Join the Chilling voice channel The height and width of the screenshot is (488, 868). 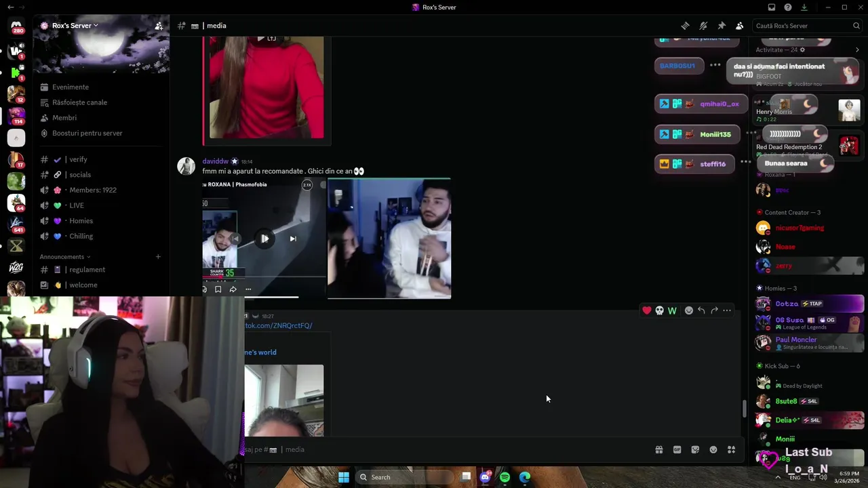point(102,236)
